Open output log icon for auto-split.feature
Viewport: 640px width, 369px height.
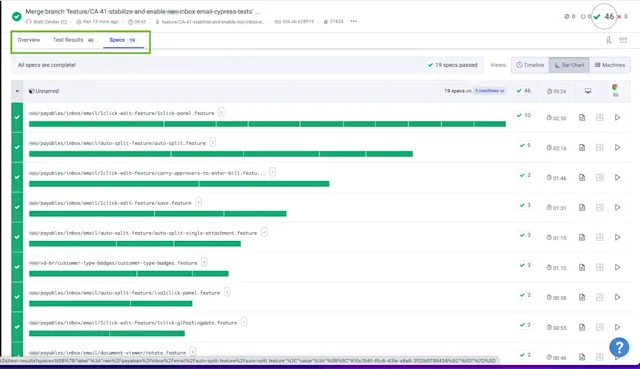[x=582, y=147]
